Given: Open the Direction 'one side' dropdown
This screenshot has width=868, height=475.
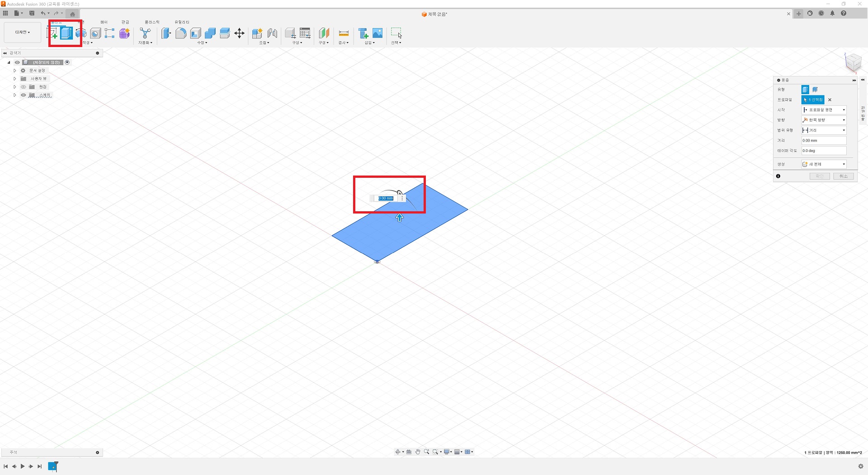Looking at the screenshot, I should point(824,120).
